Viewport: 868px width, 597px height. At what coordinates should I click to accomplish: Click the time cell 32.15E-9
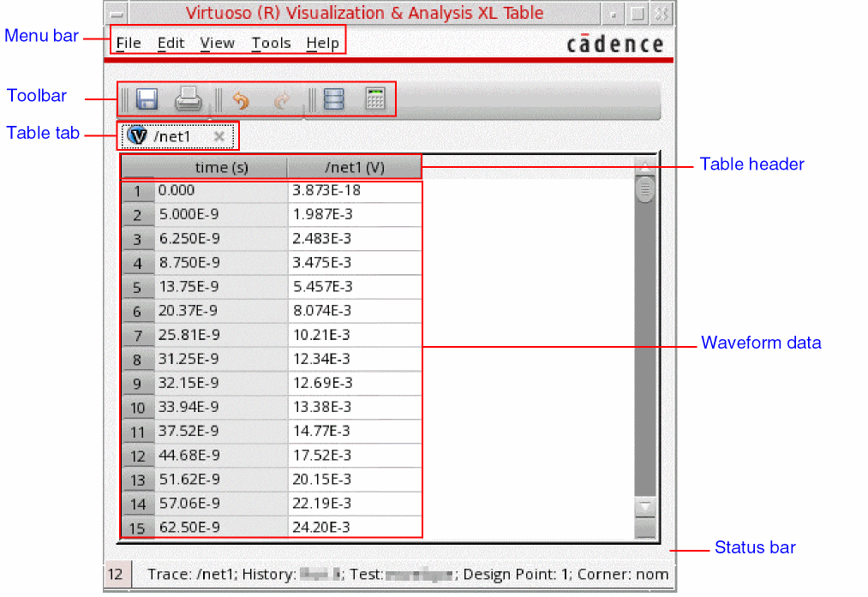click(x=221, y=384)
